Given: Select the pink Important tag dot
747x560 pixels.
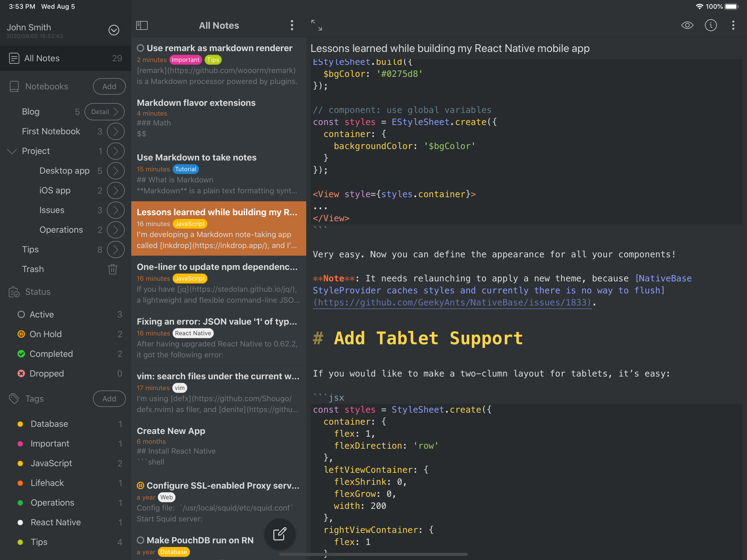Looking at the screenshot, I should (20, 444).
